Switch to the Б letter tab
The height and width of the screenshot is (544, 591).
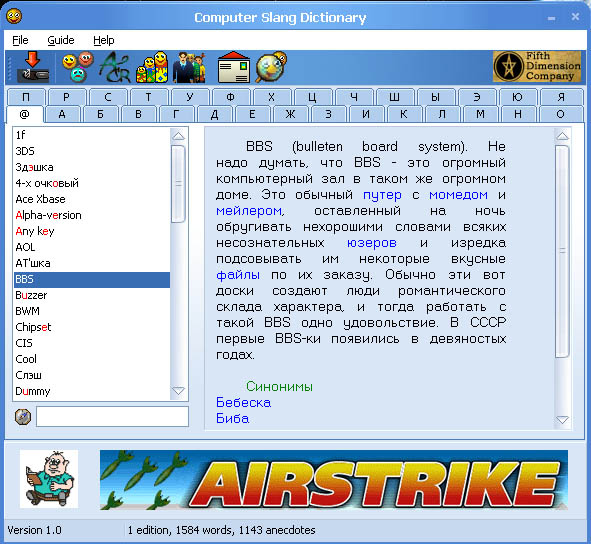tap(100, 114)
